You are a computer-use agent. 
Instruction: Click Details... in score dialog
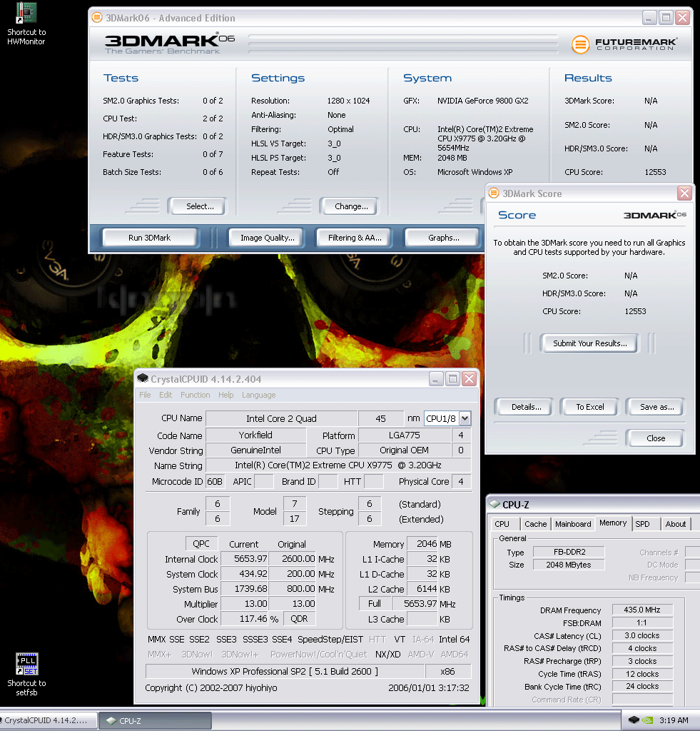pyautogui.click(x=524, y=407)
